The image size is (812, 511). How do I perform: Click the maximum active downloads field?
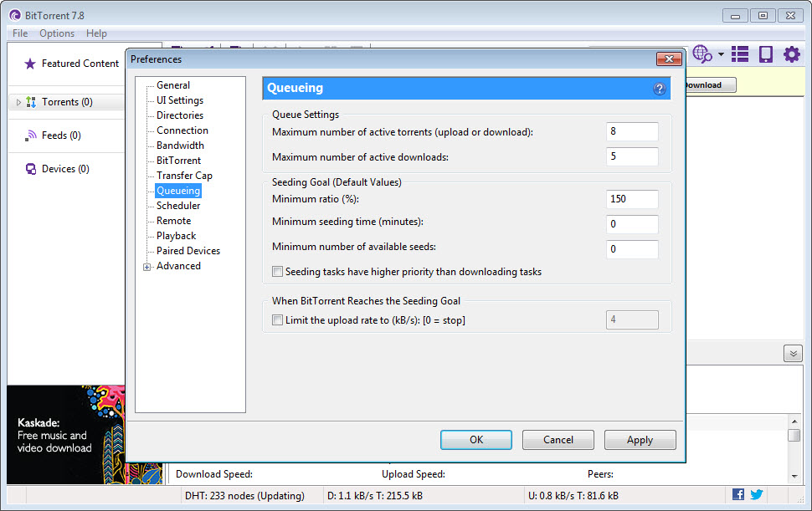(x=632, y=156)
